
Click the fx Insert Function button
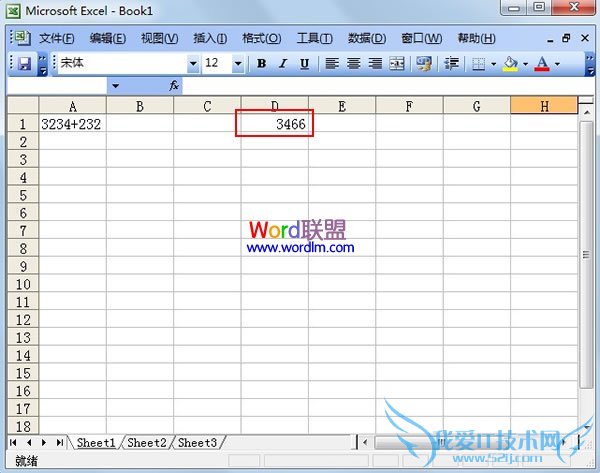point(174,85)
